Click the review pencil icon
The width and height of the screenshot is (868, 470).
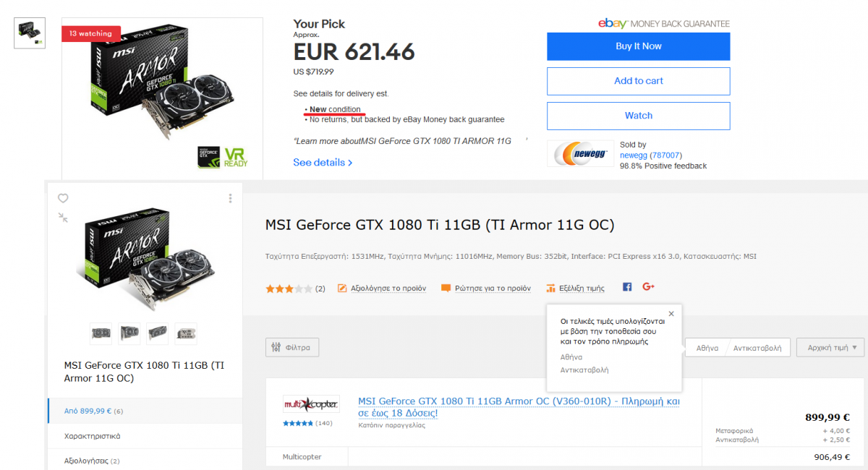point(342,288)
